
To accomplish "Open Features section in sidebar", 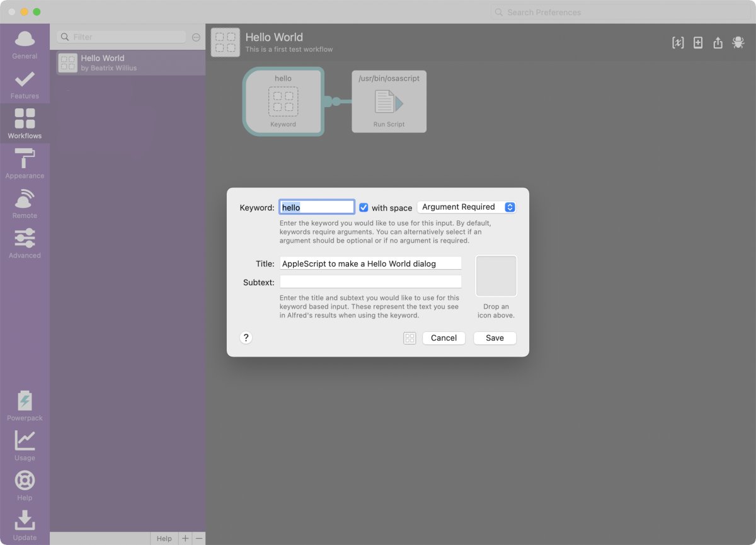I will [25, 84].
